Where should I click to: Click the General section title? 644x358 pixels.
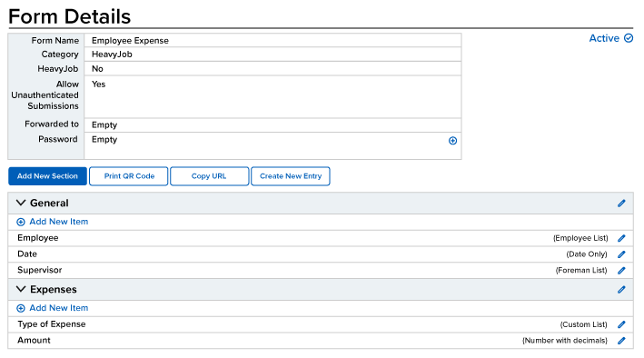click(x=49, y=203)
